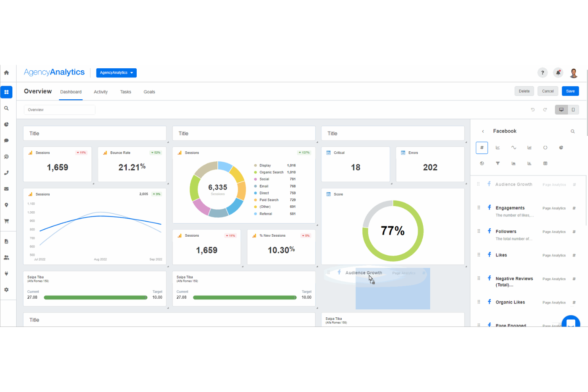Open the shopping cart section from the sidebar
The image size is (588, 392).
pos(6,221)
